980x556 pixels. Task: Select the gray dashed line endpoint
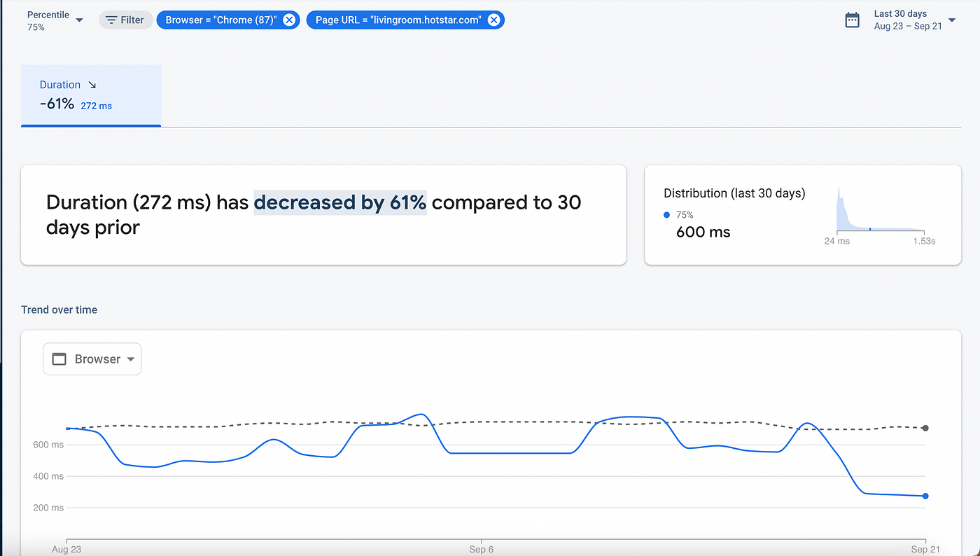click(x=925, y=428)
